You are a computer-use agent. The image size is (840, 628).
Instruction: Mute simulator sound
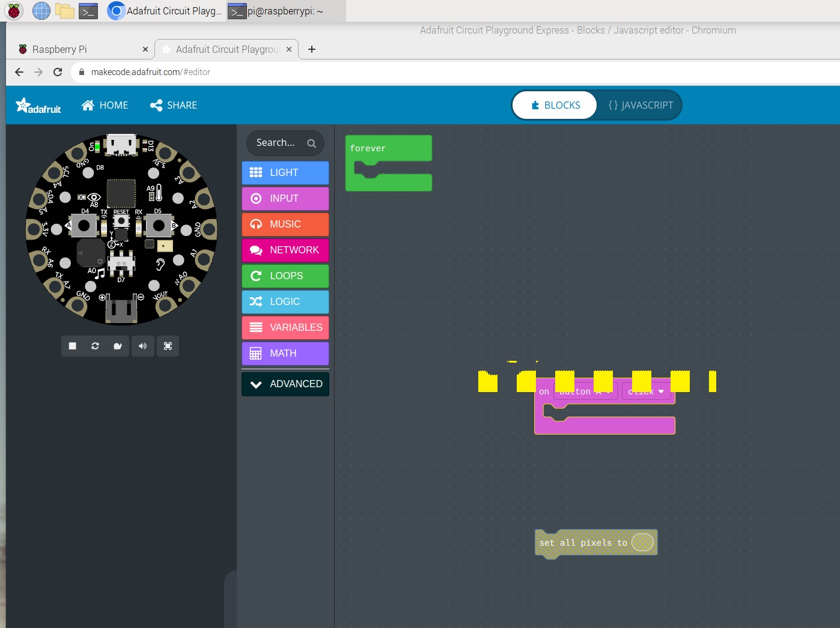[143, 346]
